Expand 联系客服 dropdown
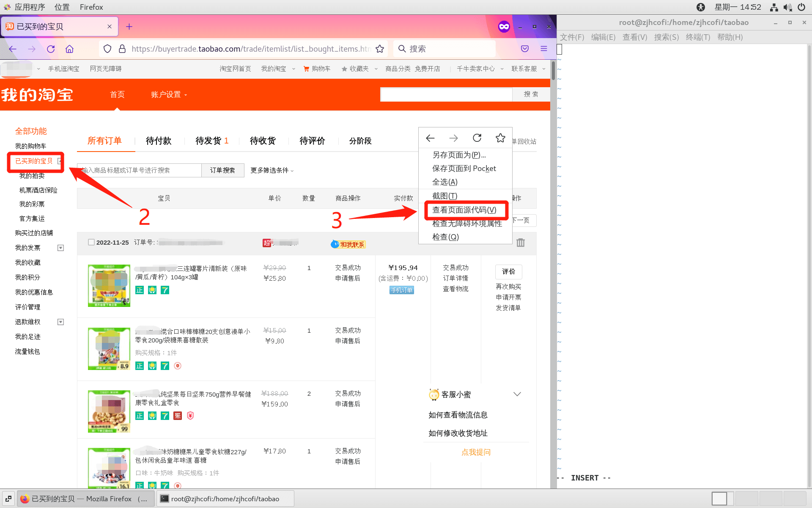 [x=544, y=69]
